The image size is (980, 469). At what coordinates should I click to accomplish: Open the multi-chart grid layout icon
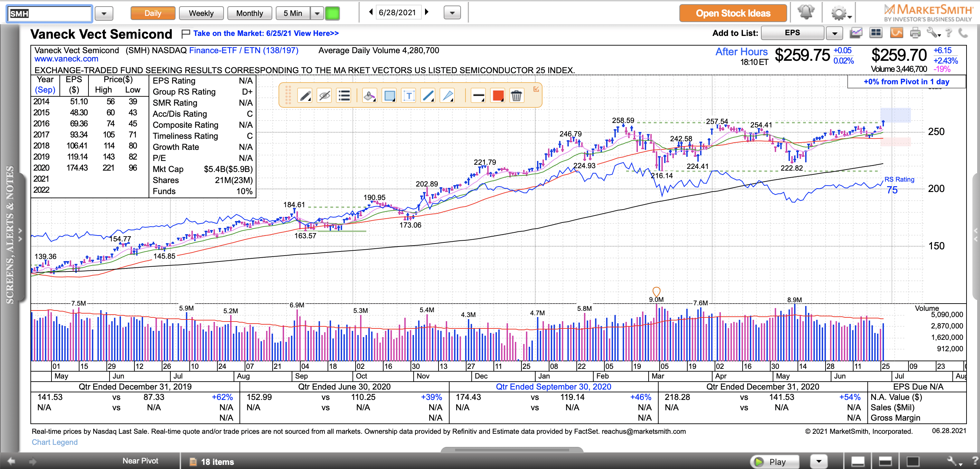coord(876,33)
